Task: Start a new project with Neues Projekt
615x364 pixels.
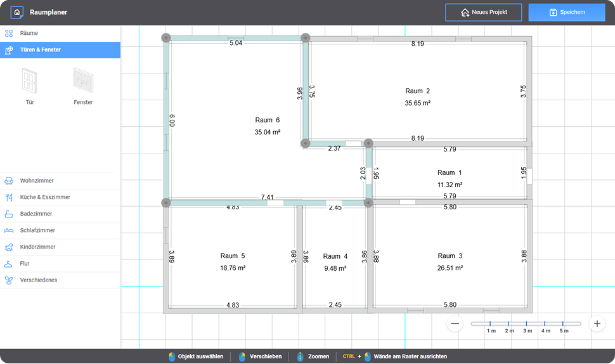Action: [483, 12]
